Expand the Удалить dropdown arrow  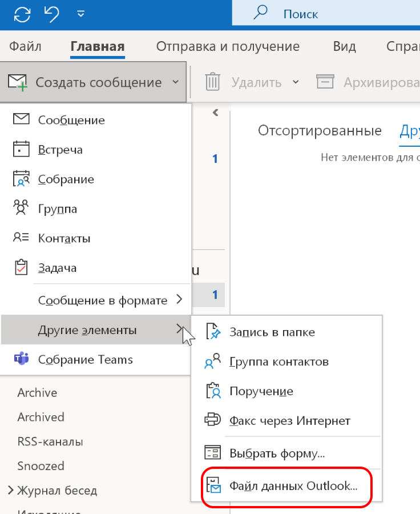coord(296,82)
